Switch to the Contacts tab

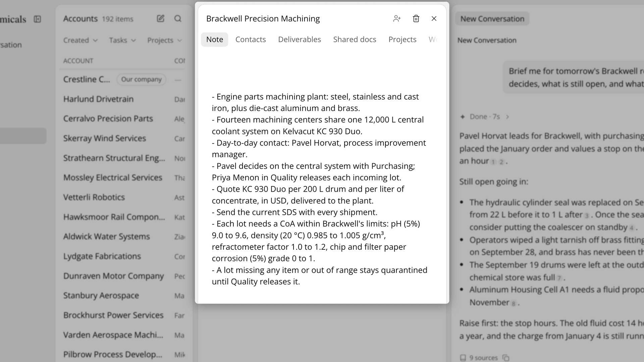point(251,40)
